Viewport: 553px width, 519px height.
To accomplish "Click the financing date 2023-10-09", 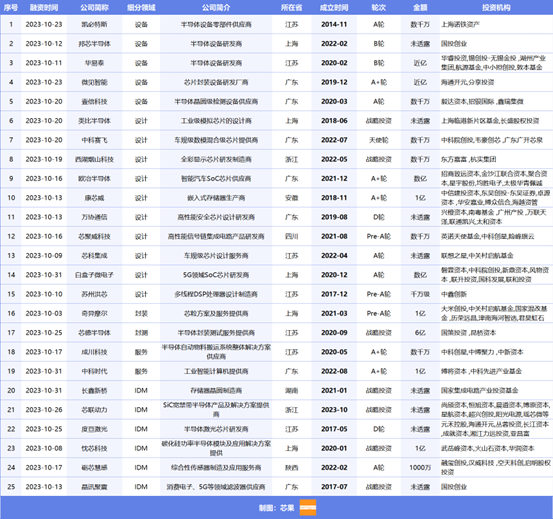I will point(44,256).
